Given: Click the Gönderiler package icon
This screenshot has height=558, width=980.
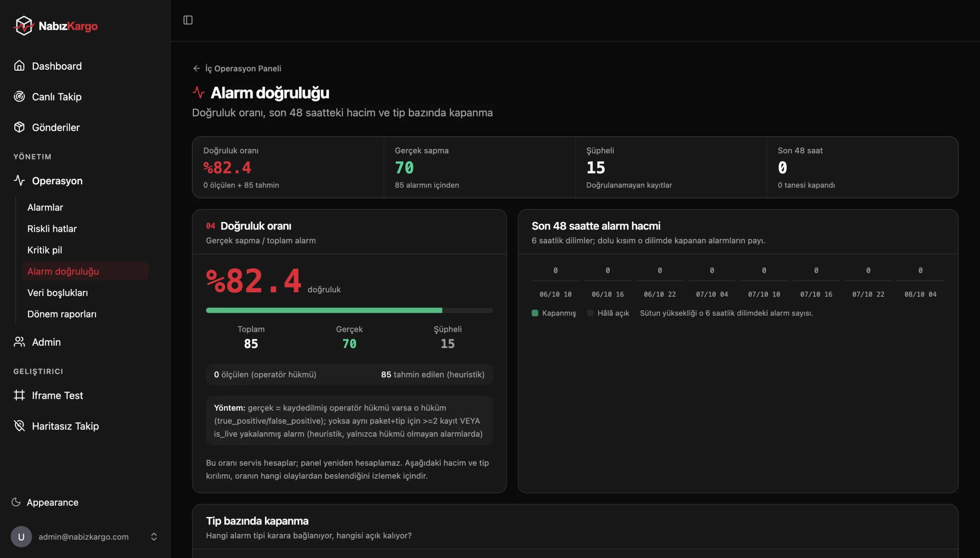Looking at the screenshot, I should [x=19, y=127].
